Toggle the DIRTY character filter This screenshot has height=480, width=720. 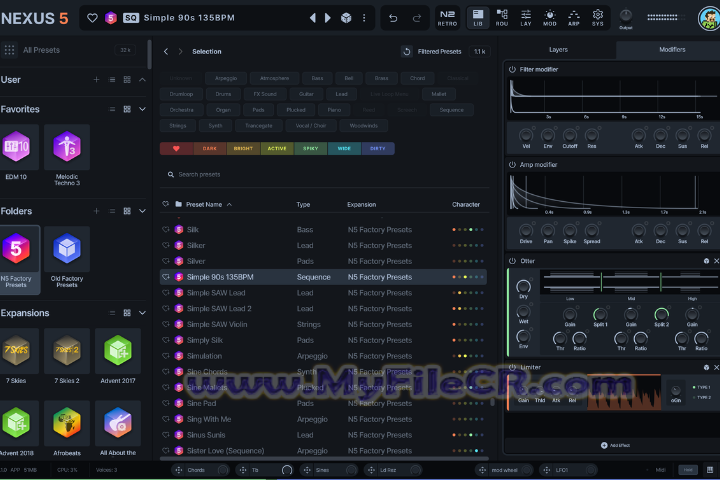[x=378, y=148]
